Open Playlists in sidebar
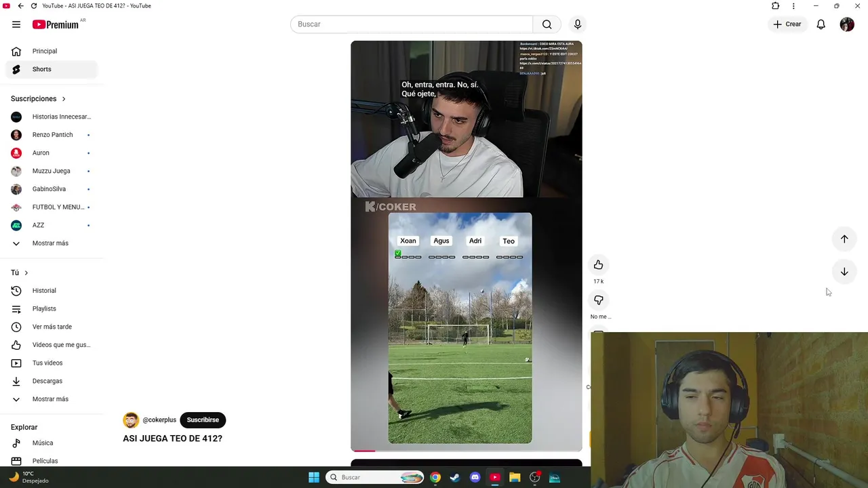 tap(52, 308)
